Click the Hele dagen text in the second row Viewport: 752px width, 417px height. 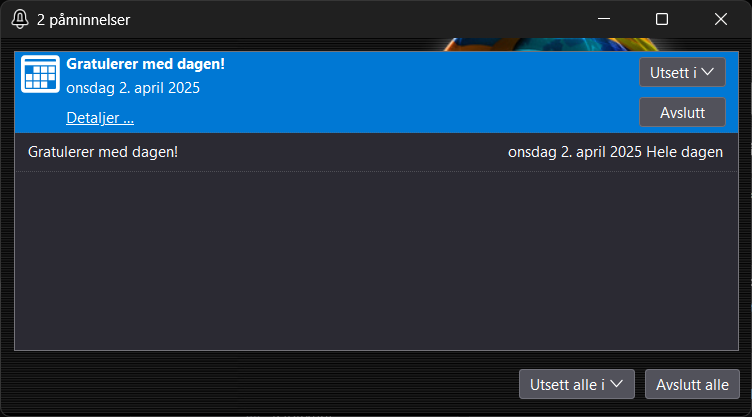pos(684,152)
